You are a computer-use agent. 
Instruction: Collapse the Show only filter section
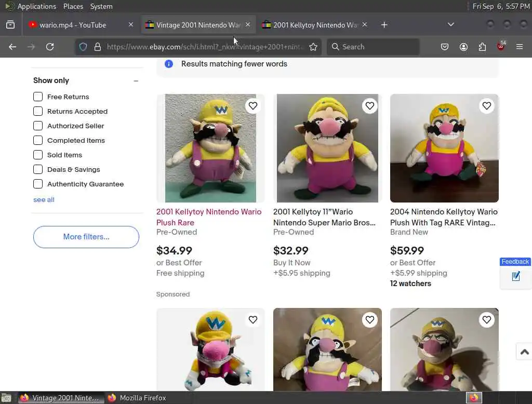(136, 80)
